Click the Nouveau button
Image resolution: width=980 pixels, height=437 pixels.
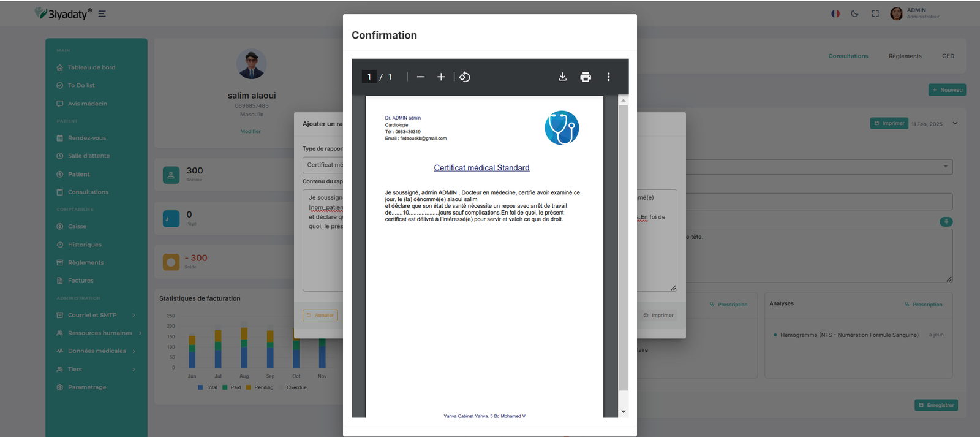pos(947,90)
